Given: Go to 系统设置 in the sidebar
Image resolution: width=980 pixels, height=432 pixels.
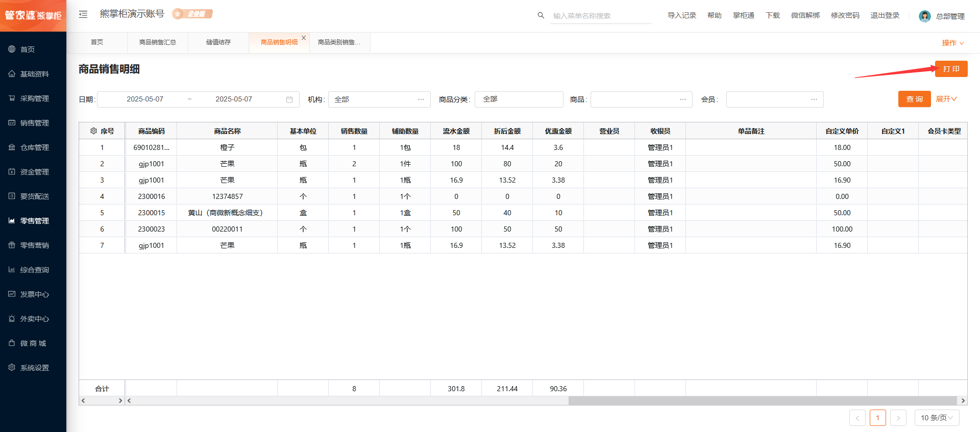Looking at the screenshot, I should tap(34, 368).
